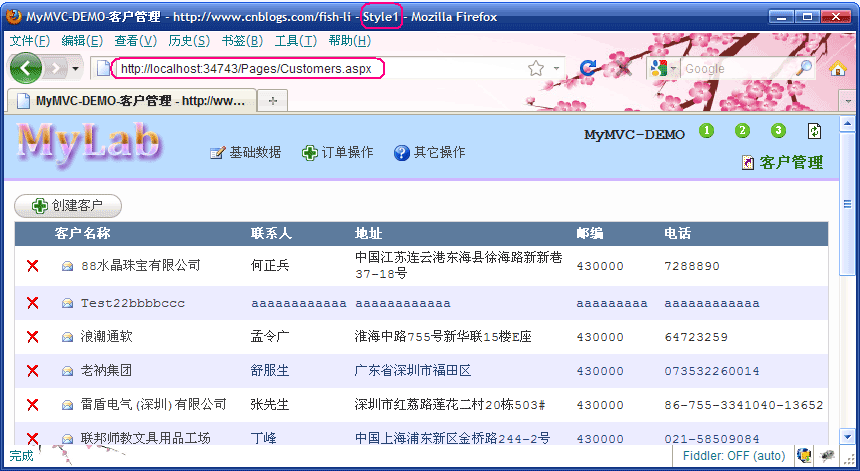This screenshot has height=471, width=860.
Task: Click the address bar URL field
Action: (x=320, y=68)
